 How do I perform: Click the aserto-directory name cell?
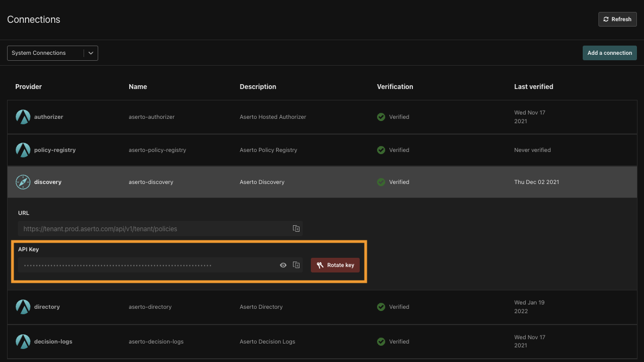point(150,307)
